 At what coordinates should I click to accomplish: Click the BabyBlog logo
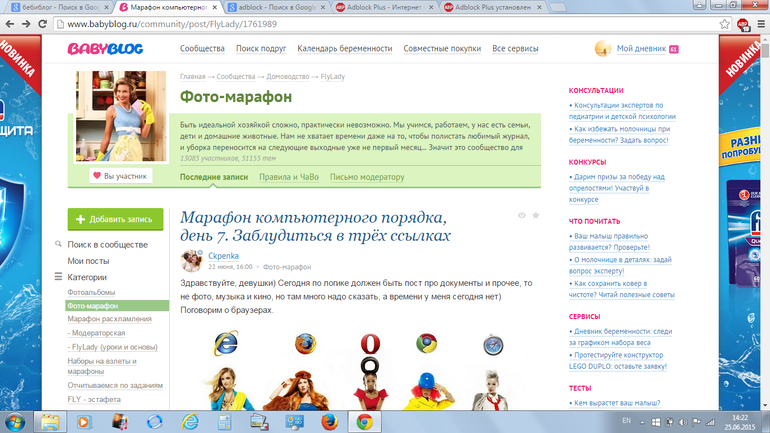[105, 49]
